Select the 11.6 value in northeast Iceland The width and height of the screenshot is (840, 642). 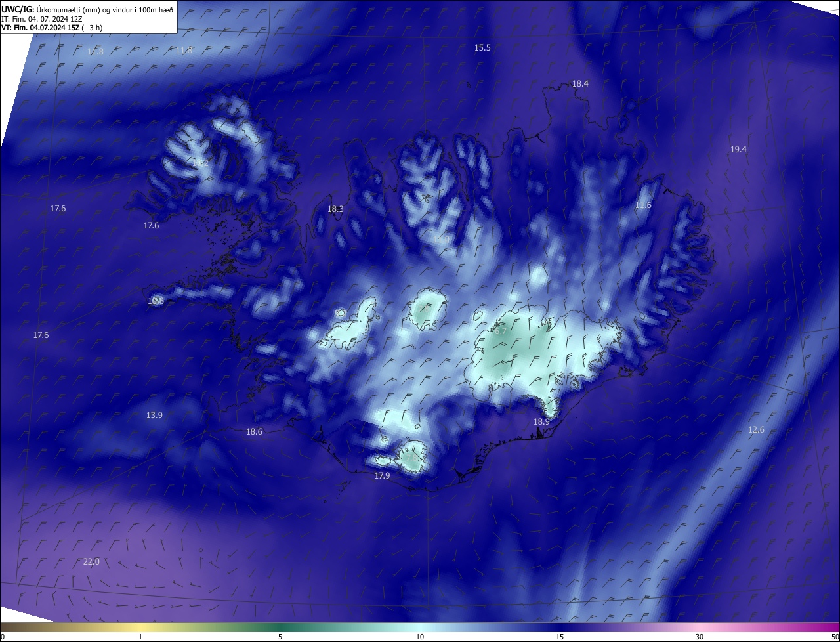pyautogui.click(x=643, y=205)
